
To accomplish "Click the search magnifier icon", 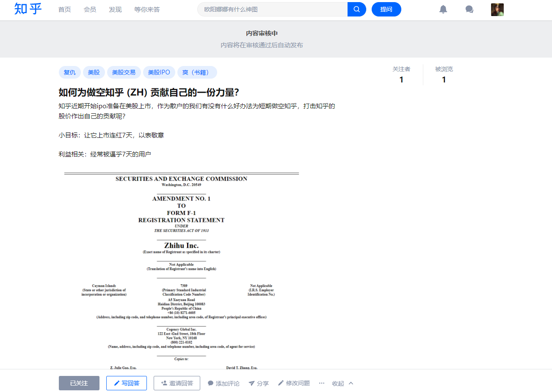I will coord(356,9).
